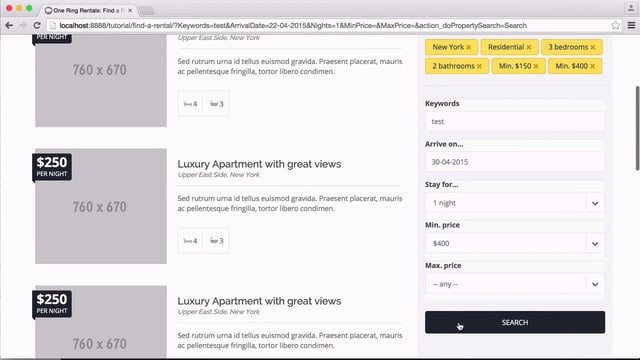
Task: Click the page vertical scrollbar
Action: pyautogui.click(x=637, y=128)
